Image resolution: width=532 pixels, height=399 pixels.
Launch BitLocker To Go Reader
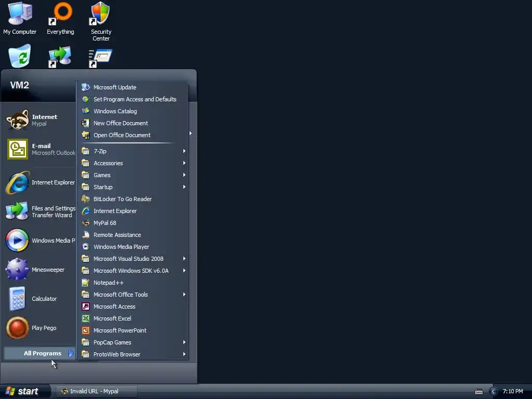pyautogui.click(x=132, y=199)
